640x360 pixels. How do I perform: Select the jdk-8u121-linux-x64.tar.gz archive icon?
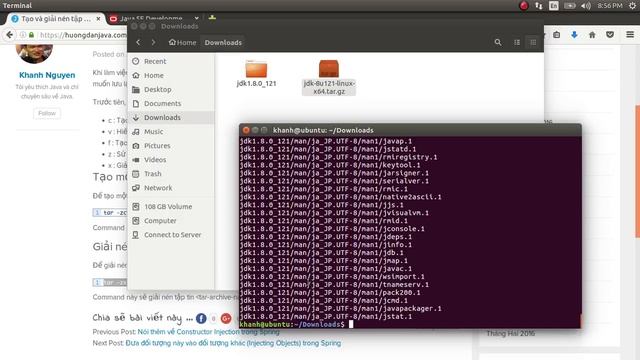tap(329, 69)
